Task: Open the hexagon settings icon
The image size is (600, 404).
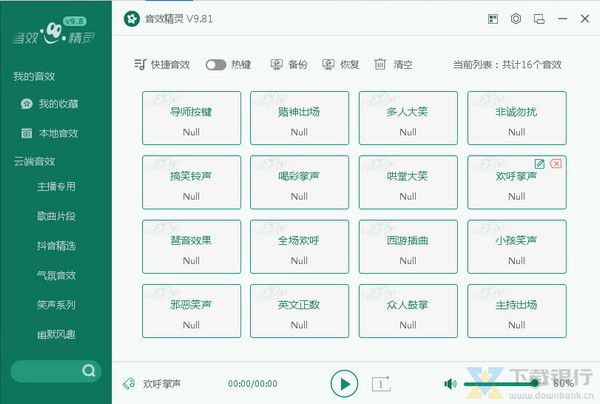Action: [516, 18]
